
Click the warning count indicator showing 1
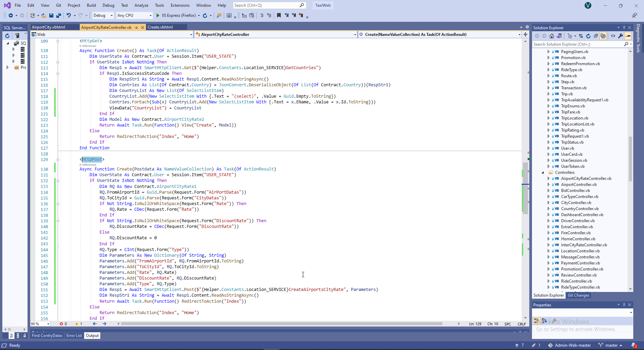tap(79, 324)
